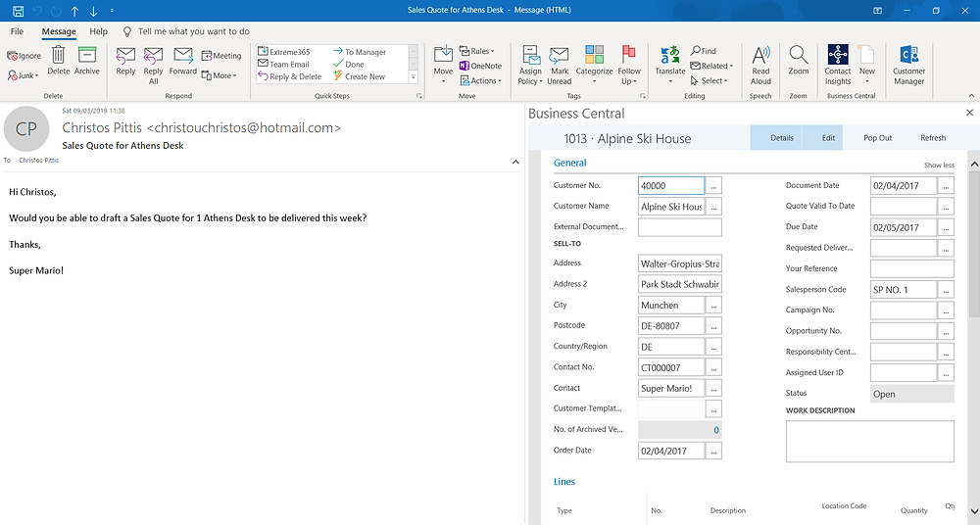The width and height of the screenshot is (980, 525).
Task: Reply to the email
Action: click(125, 62)
